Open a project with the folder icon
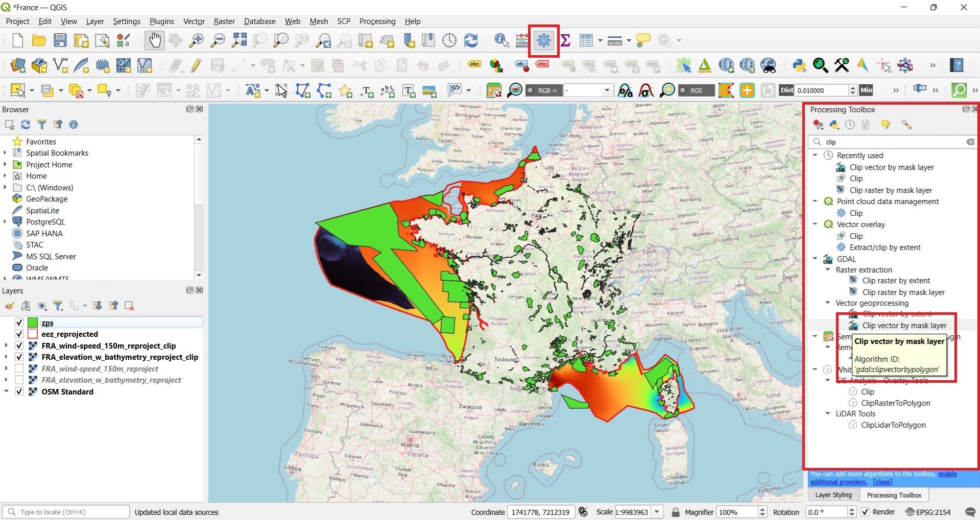Viewport: 980px width, 520px height. click(39, 40)
